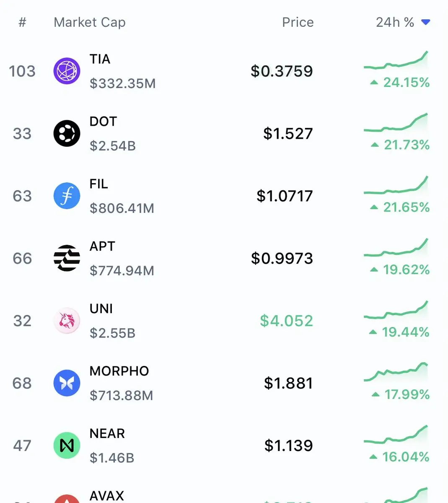Select APT market cap $774.94M
This screenshot has height=503, width=448.
122,271
